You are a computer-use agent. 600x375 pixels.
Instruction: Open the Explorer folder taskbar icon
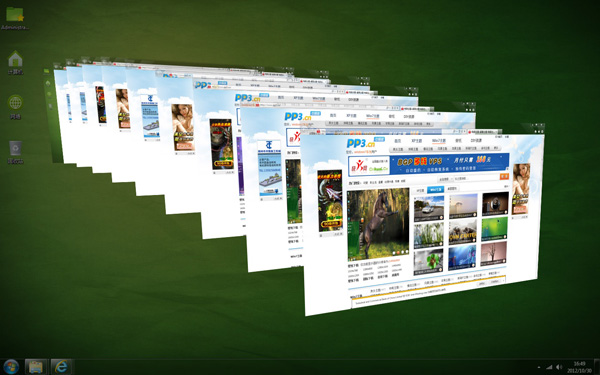36,367
